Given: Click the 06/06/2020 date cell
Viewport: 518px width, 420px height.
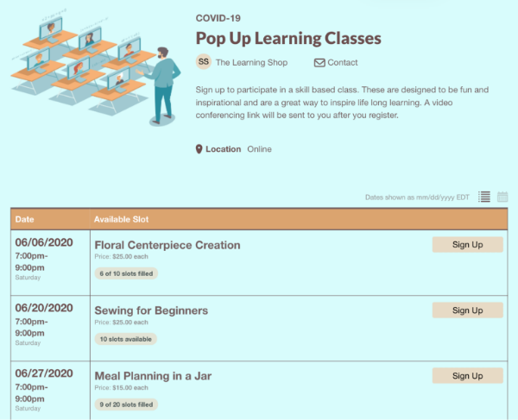Looking at the screenshot, I should pos(50,262).
